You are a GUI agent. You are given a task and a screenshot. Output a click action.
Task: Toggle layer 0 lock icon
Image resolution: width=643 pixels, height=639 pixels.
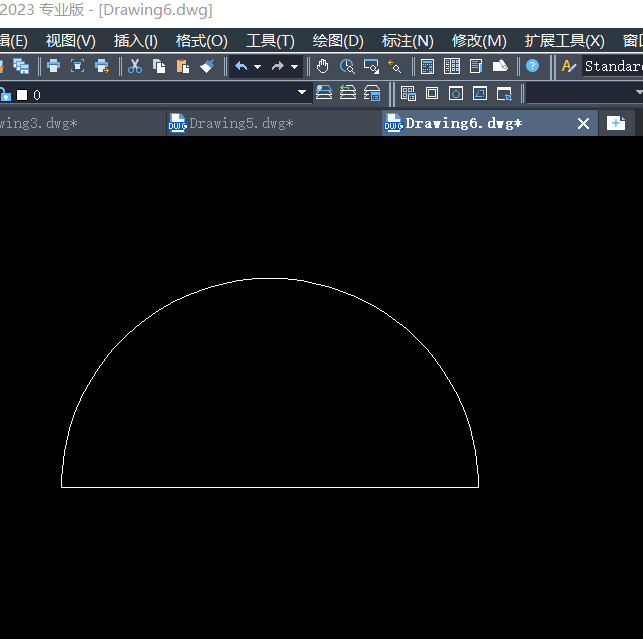5,95
